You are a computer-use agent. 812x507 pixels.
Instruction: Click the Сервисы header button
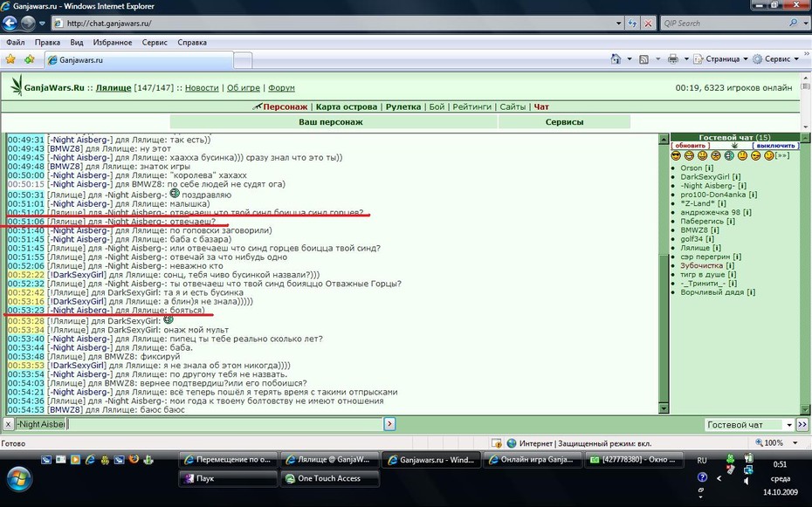coord(564,122)
